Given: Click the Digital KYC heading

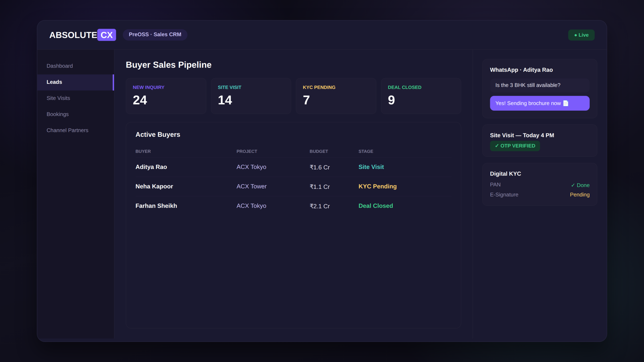Looking at the screenshot, I should (505, 174).
